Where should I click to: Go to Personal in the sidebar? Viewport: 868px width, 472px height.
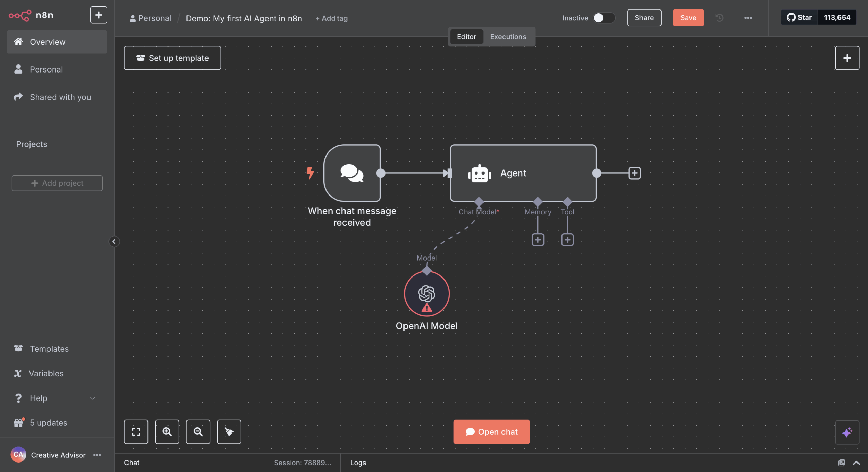[57, 69]
